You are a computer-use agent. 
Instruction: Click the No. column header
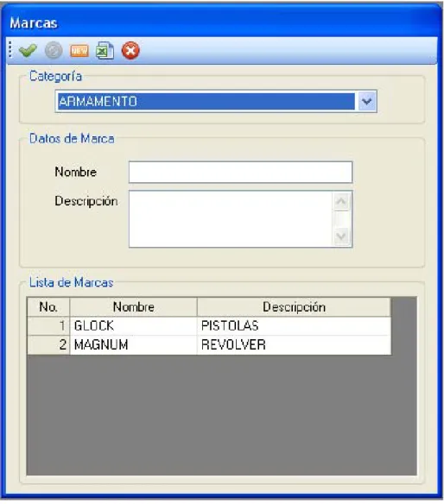tap(48, 307)
